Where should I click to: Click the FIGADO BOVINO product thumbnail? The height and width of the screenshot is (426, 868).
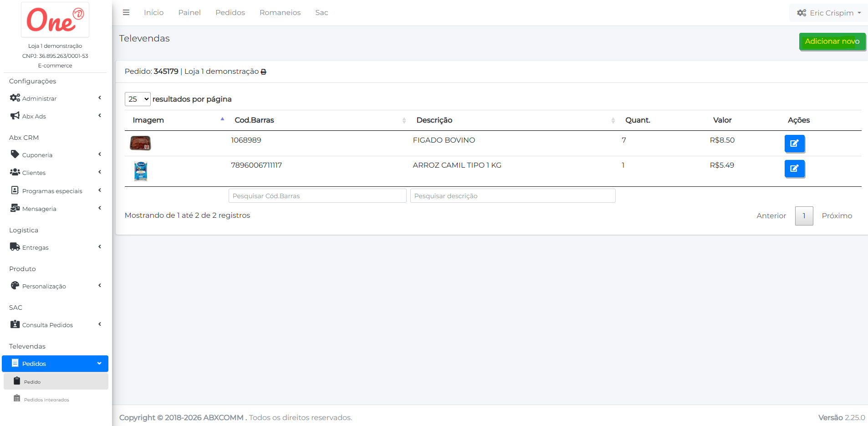(x=140, y=143)
